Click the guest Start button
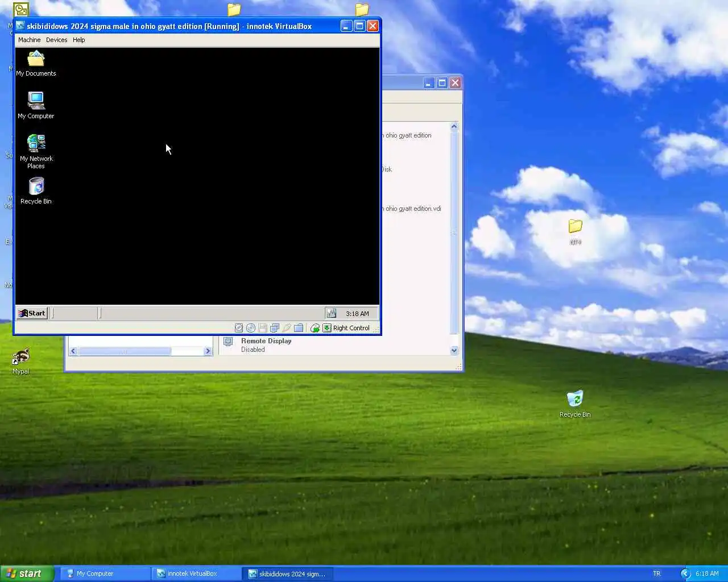Viewport: 728px width, 582px height. click(x=32, y=313)
